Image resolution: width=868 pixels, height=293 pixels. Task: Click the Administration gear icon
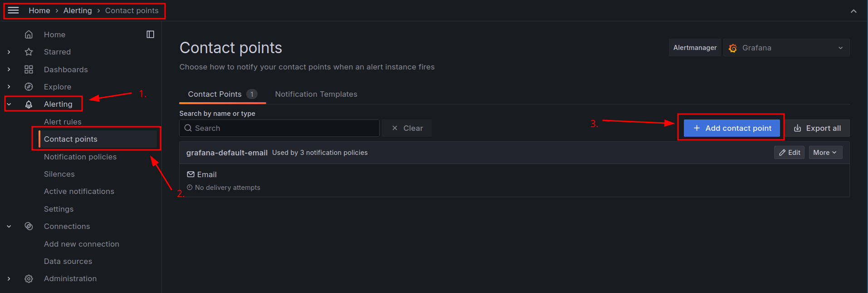29,278
